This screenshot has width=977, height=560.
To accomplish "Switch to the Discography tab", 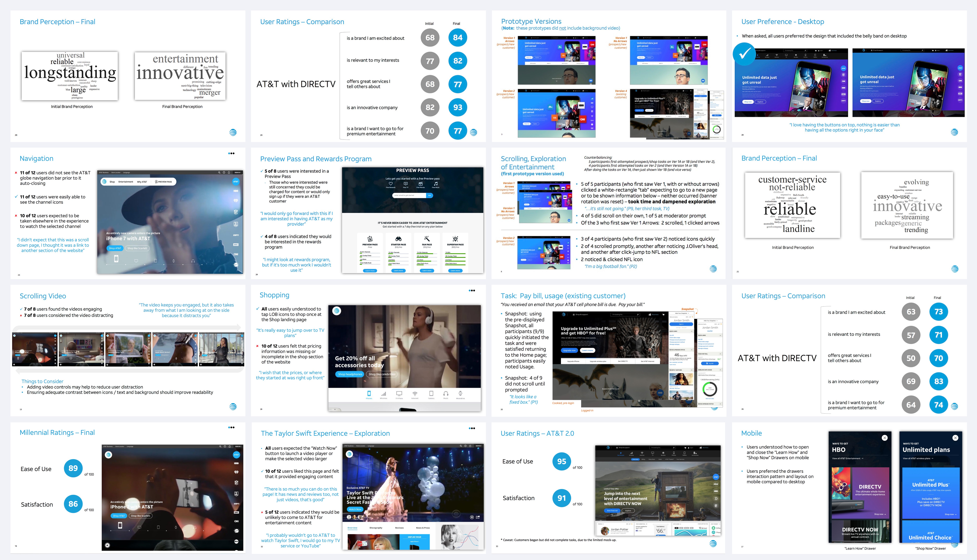I will click(376, 528).
